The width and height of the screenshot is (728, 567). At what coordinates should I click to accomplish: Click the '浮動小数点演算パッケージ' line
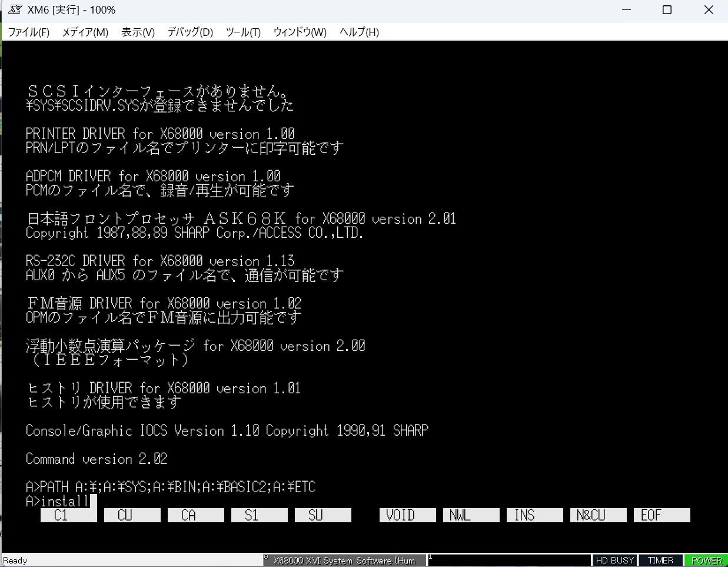tap(195, 346)
